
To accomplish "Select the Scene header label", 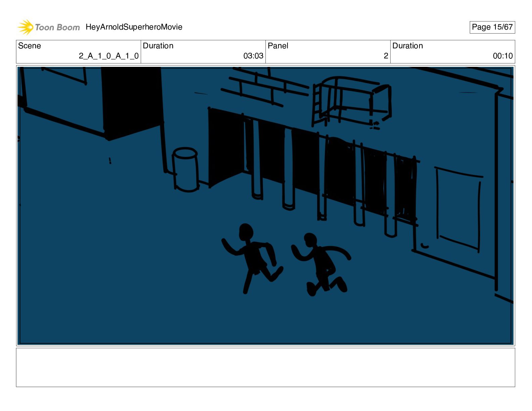I will 30,46.
